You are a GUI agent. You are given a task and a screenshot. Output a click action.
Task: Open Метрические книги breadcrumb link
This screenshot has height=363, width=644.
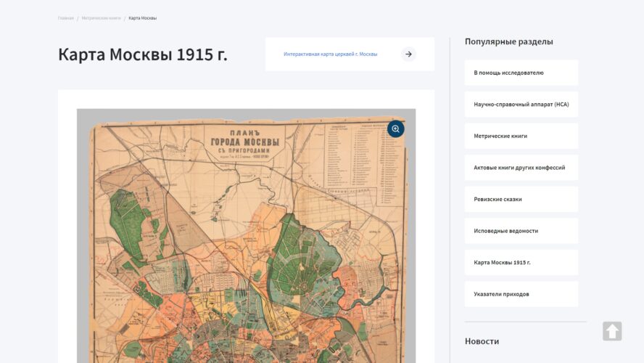pyautogui.click(x=101, y=18)
